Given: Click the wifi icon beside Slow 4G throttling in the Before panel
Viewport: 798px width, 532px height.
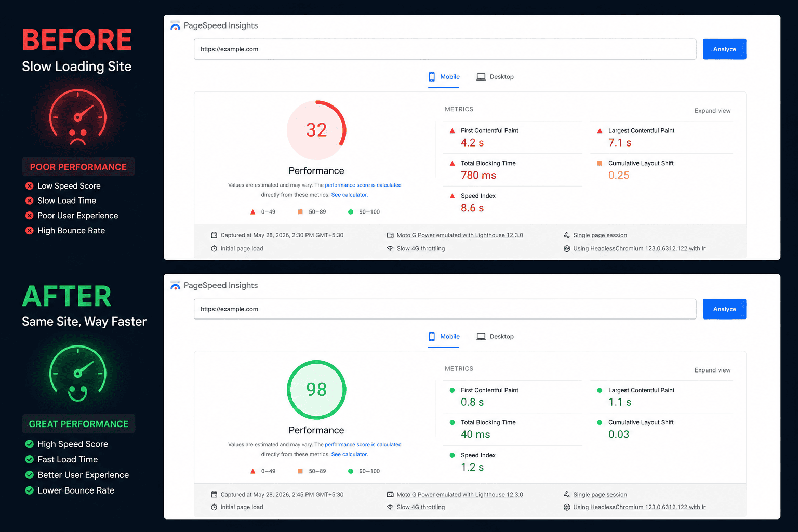Looking at the screenshot, I should tap(390, 249).
